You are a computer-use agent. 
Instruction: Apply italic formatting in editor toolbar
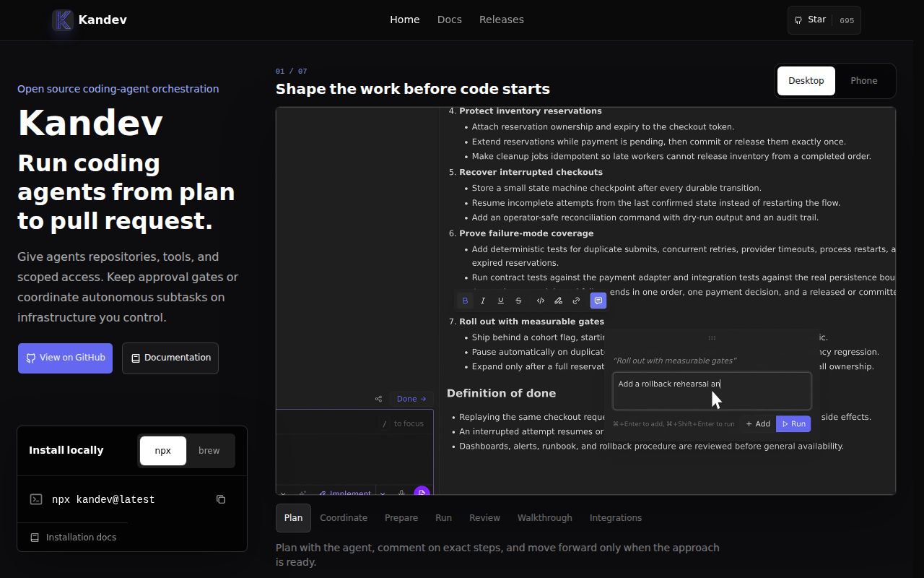pos(483,301)
